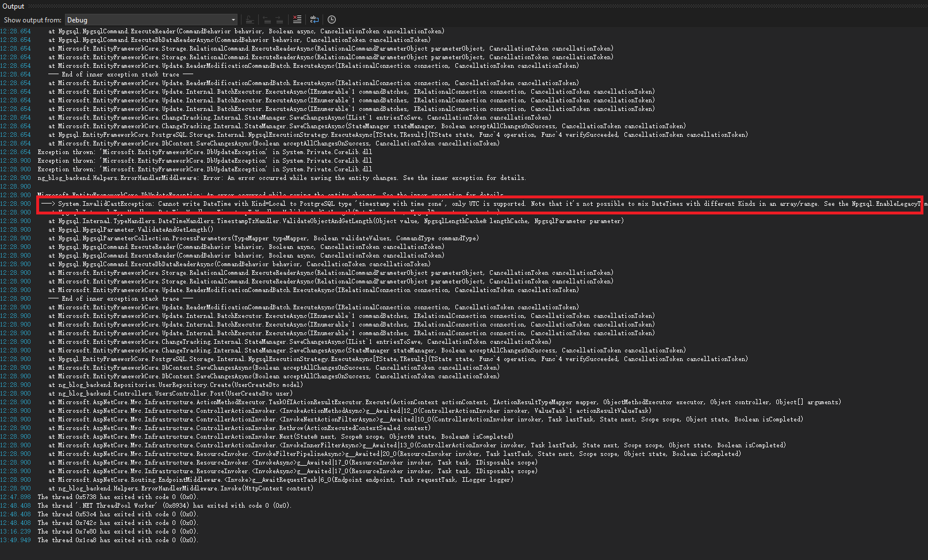Screen dimensions: 928x560
Task: Click the Routing.EndpointMiddleware stack line
Action: (281, 480)
